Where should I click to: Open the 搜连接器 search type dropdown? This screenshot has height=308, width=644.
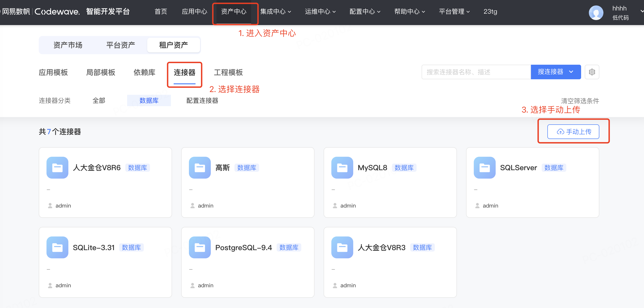click(x=556, y=72)
